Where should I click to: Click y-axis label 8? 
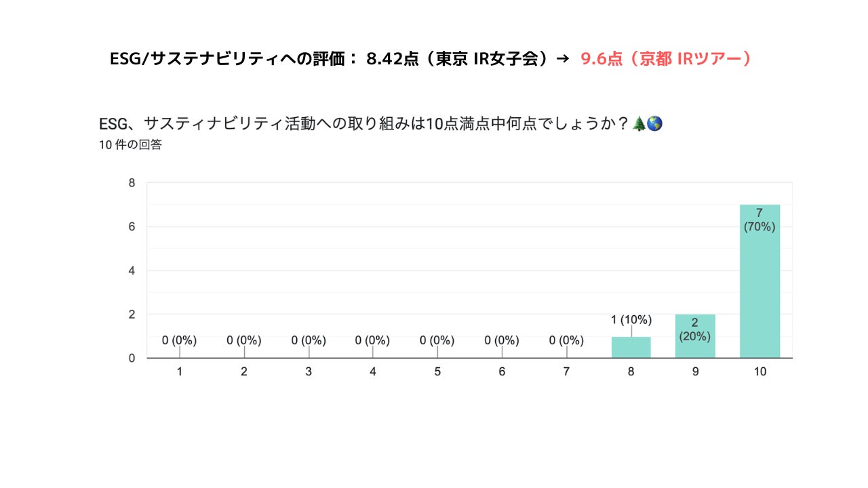132,183
